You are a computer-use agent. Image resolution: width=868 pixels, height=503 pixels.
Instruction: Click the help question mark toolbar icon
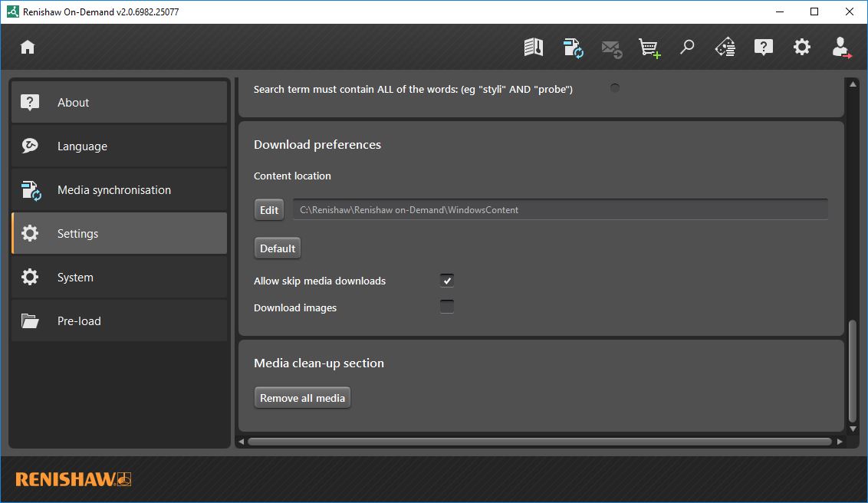764,48
